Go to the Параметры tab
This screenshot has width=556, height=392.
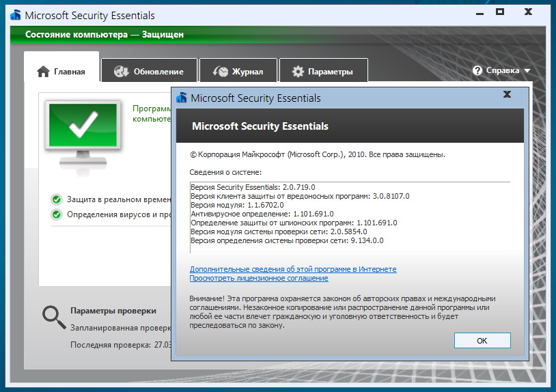[323, 71]
